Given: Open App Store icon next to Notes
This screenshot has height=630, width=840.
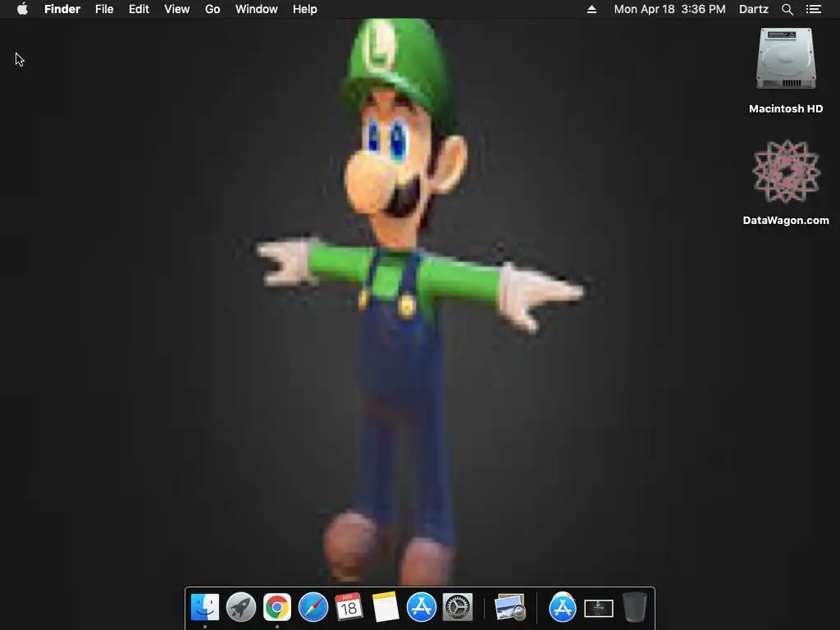Looking at the screenshot, I should [421, 607].
